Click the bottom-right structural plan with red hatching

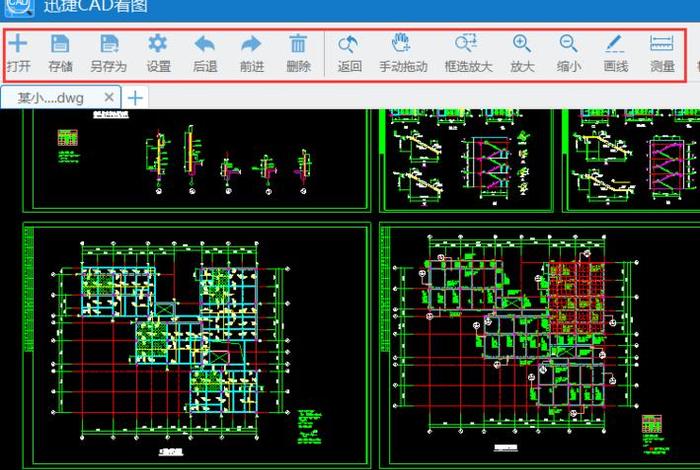(540, 346)
